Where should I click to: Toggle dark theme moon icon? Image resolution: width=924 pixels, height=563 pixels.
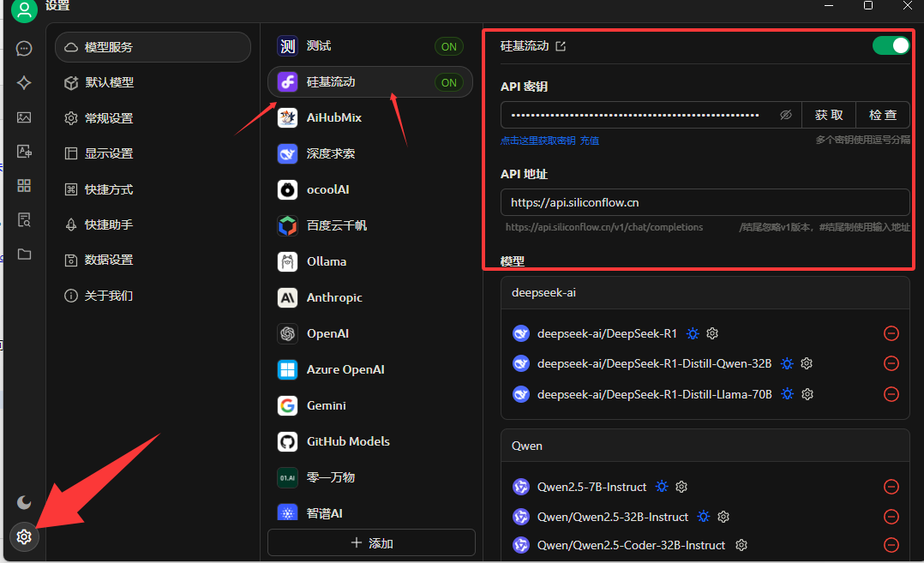coord(24,502)
